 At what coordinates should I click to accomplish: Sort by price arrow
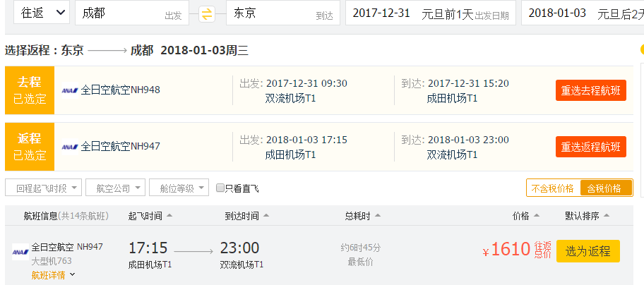(536, 216)
